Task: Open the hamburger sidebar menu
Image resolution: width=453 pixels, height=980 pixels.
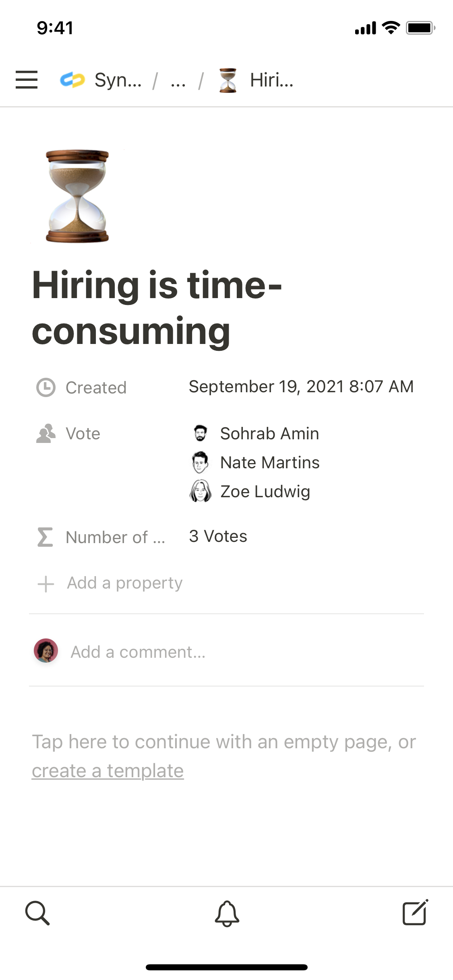Action: 27,80
